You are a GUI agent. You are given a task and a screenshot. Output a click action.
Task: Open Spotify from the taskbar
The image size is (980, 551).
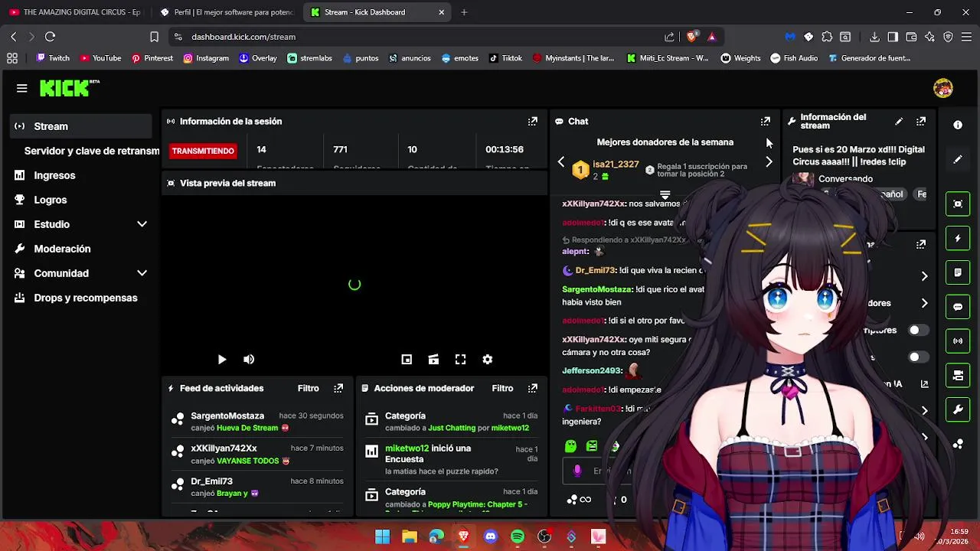pyautogui.click(x=518, y=536)
